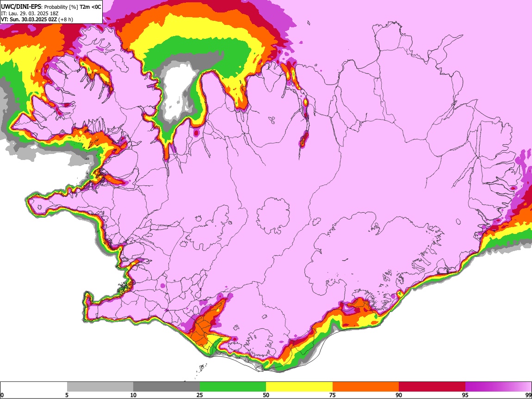Click the 'IT: Lau. 29. 03. 2025 18Z' line
This screenshot has height=399, width=532.
tap(30, 13)
